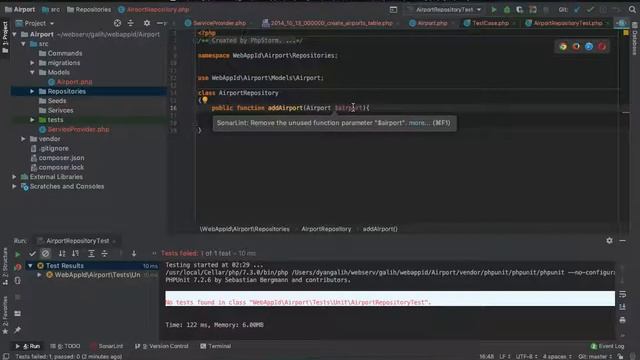The width and height of the screenshot is (640, 360).
Task: Sort tests by duration icon
Action: click(76, 253)
